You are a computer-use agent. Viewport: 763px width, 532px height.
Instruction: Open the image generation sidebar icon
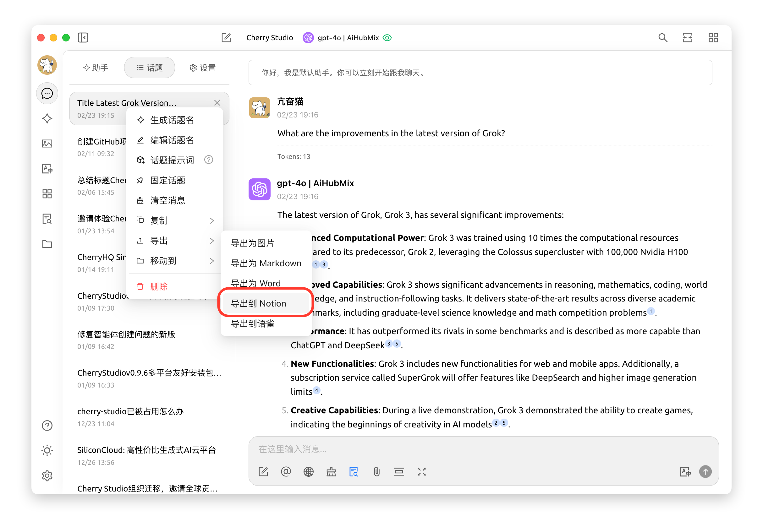[x=47, y=144]
